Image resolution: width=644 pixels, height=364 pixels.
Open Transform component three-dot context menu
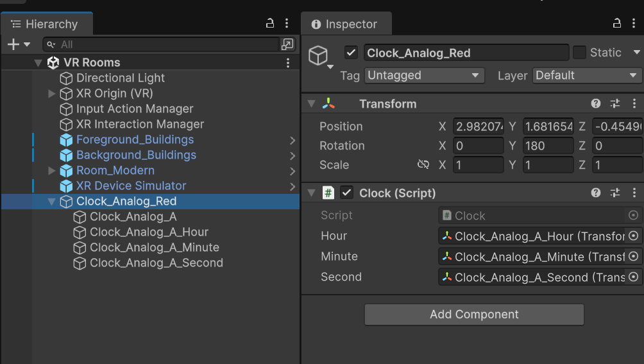(x=634, y=104)
